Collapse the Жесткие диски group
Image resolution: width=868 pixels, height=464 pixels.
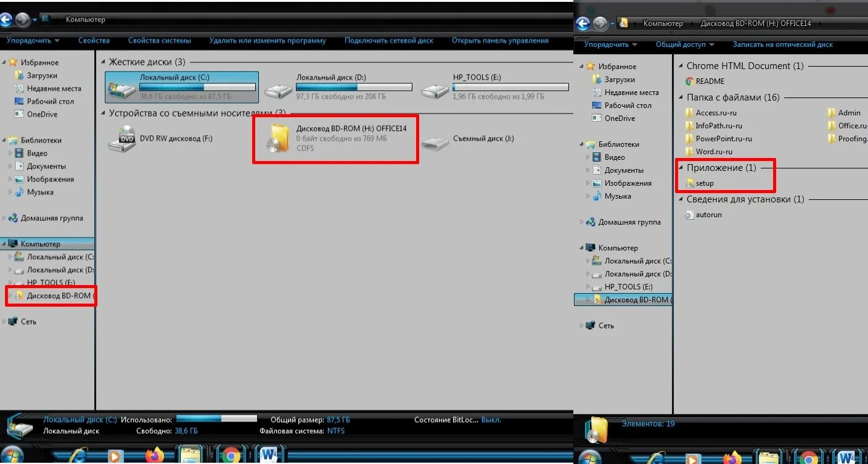[103, 62]
